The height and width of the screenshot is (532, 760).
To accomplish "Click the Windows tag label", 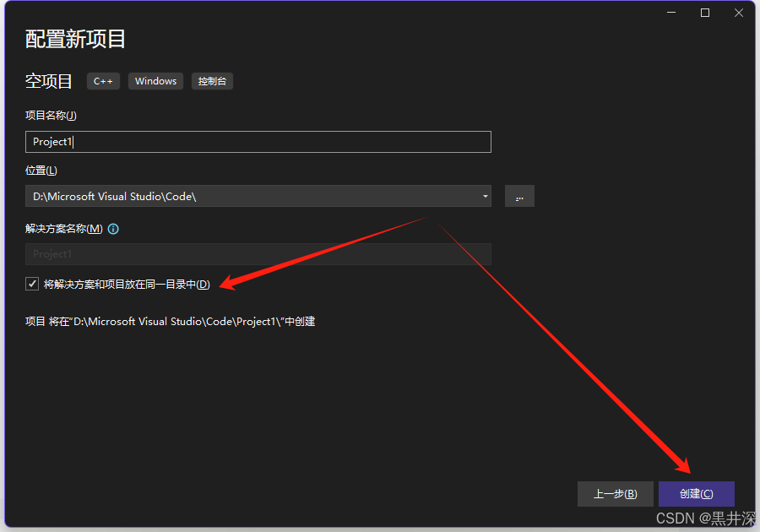I will click(x=155, y=81).
